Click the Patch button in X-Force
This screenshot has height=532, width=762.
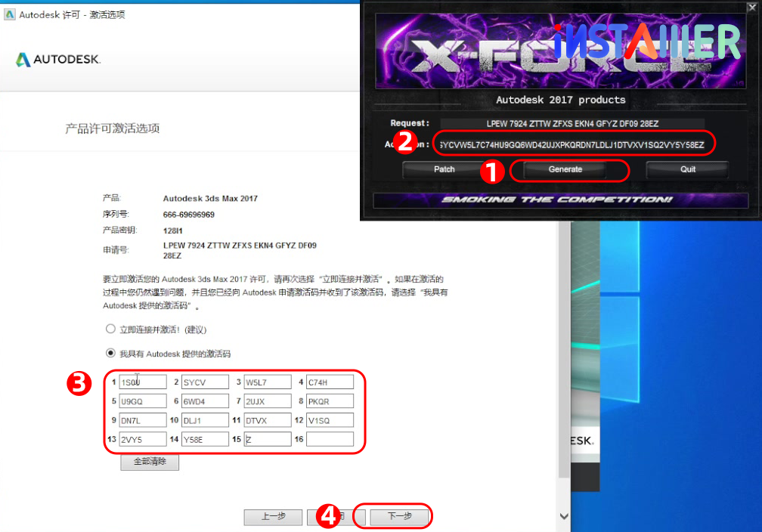tap(444, 169)
